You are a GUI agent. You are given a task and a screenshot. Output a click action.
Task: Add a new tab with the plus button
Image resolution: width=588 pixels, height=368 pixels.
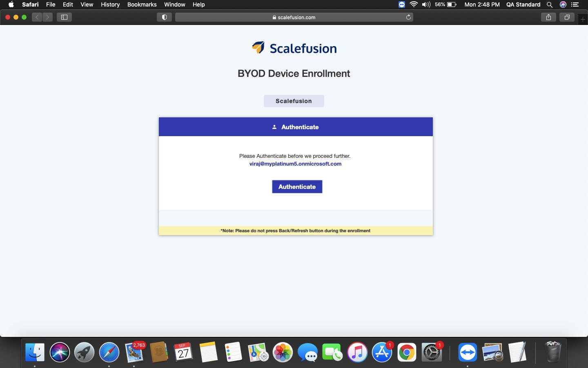click(x=583, y=19)
